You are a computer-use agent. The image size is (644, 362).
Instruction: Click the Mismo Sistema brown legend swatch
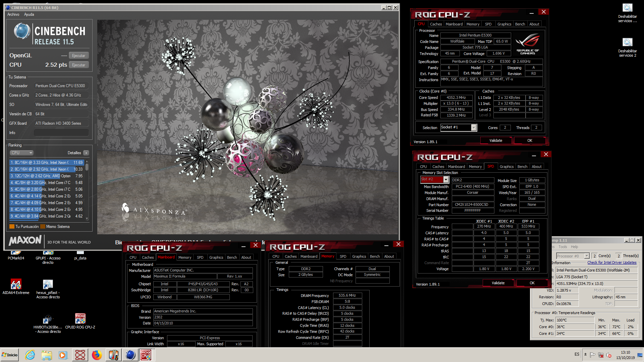[x=43, y=227]
